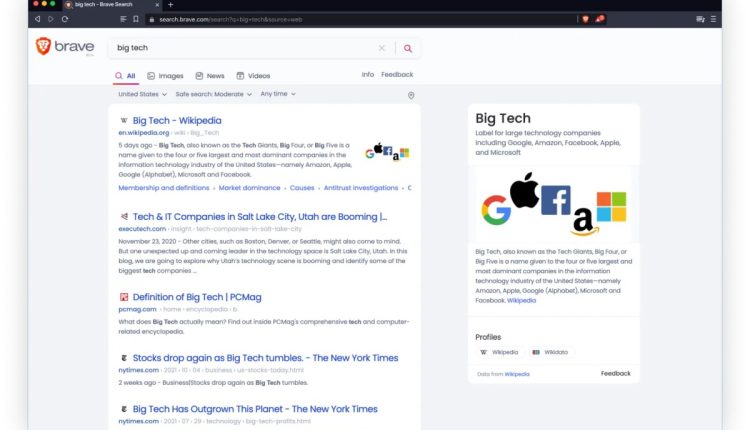This screenshot has width=750, height=430.
Task: Switch to the News tab
Action: [210, 76]
